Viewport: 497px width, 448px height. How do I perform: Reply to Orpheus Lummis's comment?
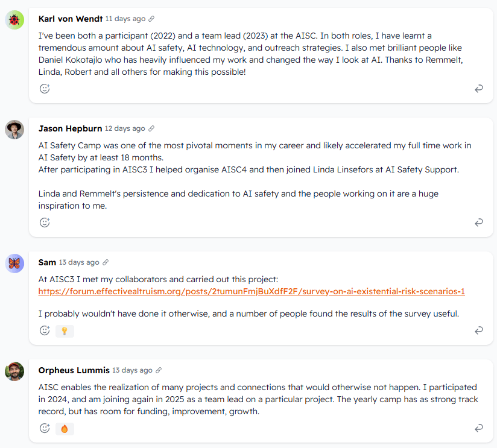(x=479, y=428)
